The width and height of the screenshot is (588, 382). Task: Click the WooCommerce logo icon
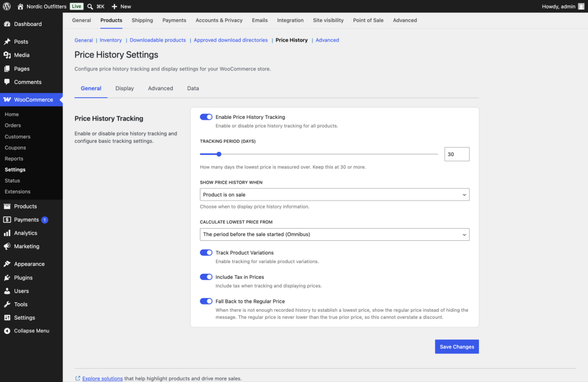coord(7,100)
